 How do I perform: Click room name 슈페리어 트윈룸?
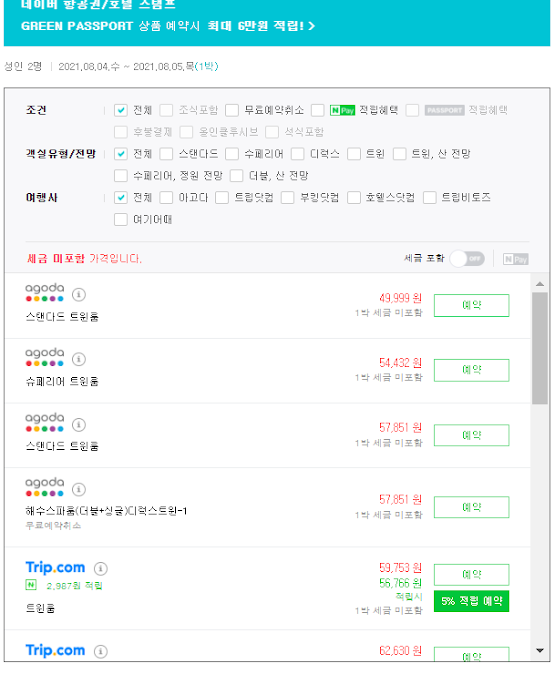click(x=62, y=381)
